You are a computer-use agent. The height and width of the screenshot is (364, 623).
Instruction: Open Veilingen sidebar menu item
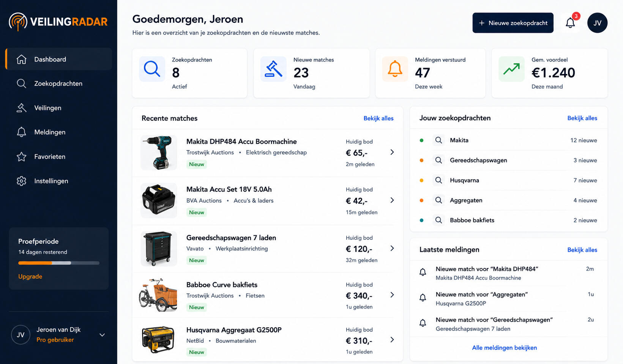click(x=59, y=108)
